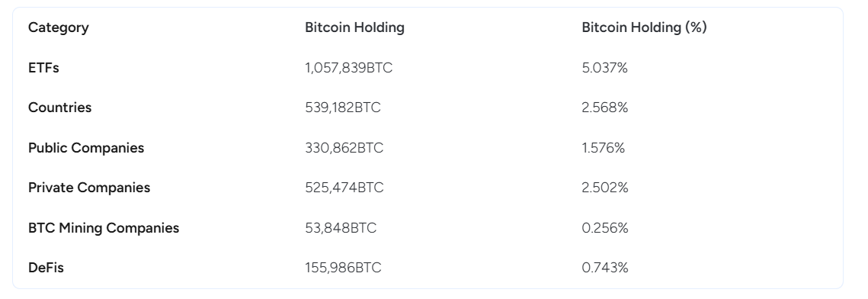Screen dimensions: 868x299
Task: Click the 539,182BTC holding value
Action: click(343, 108)
